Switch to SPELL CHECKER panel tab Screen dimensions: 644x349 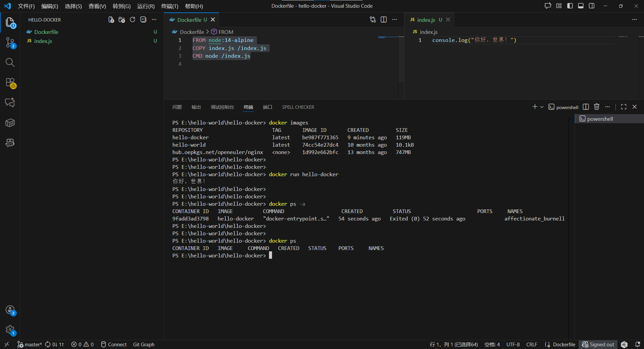[x=298, y=107]
